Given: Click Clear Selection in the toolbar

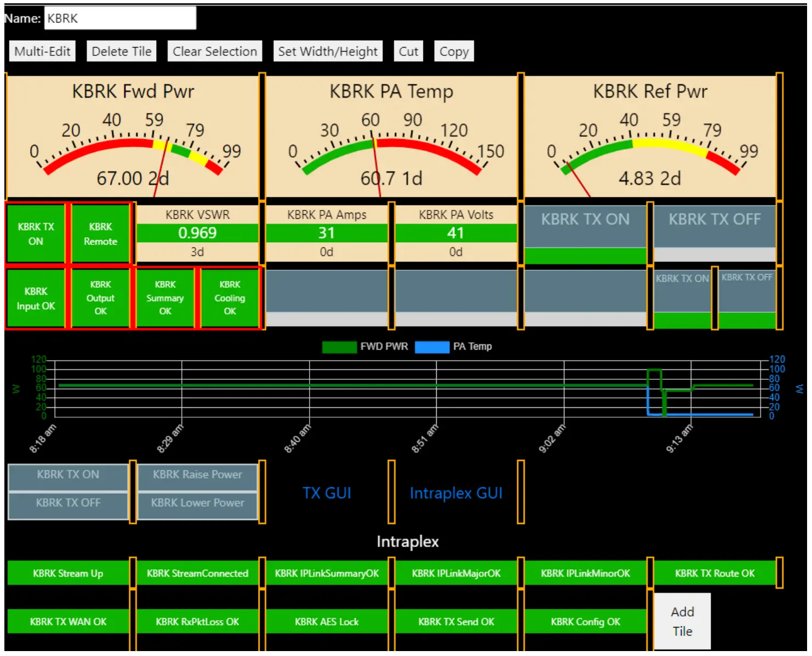Looking at the screenshot, I should (214, 52).
